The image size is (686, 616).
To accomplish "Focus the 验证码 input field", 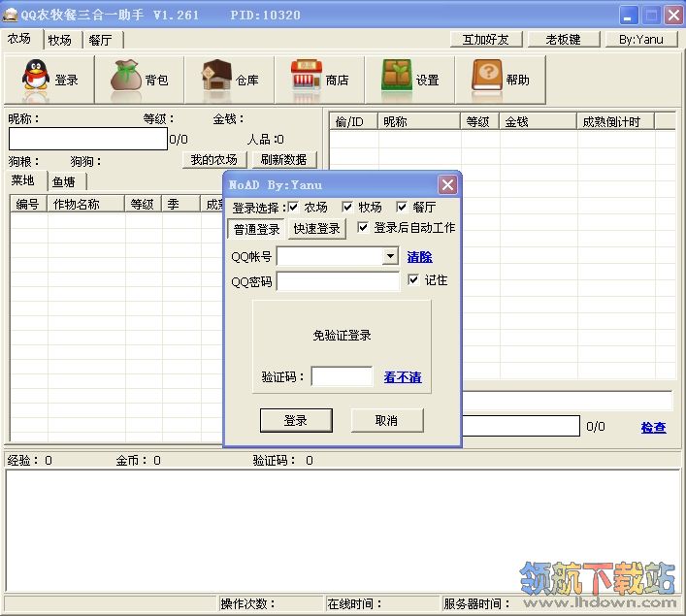I will (x=342, y=376).
